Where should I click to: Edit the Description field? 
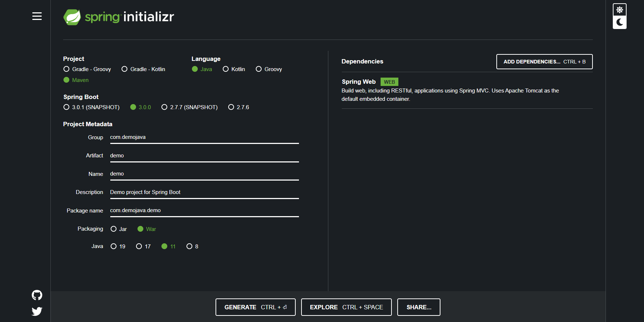[x=204, y=192]
